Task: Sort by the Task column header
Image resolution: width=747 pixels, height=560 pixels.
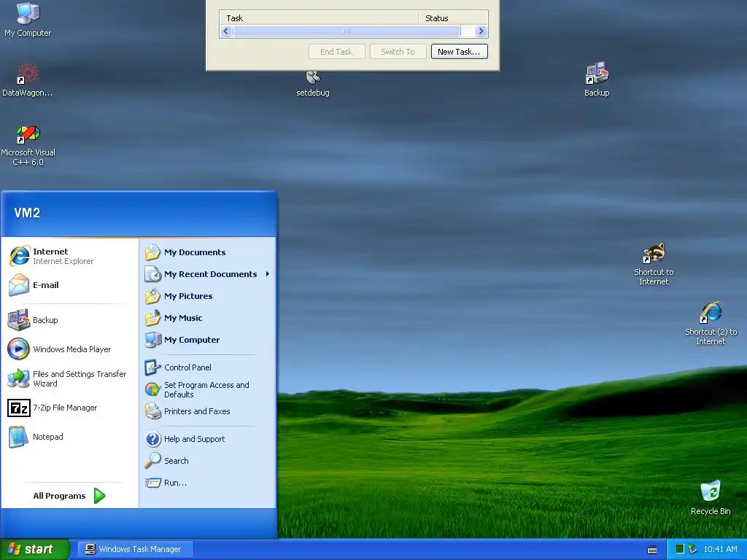Action: (x=320, y=18)
